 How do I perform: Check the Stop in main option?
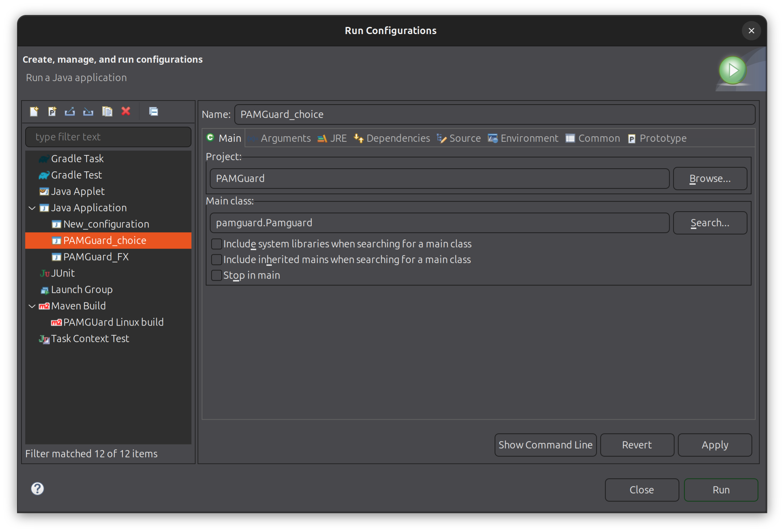point(216,275)
